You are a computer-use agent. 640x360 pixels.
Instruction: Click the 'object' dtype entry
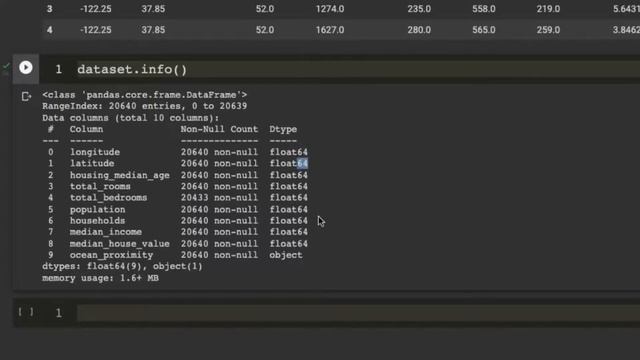pos(286,255)
